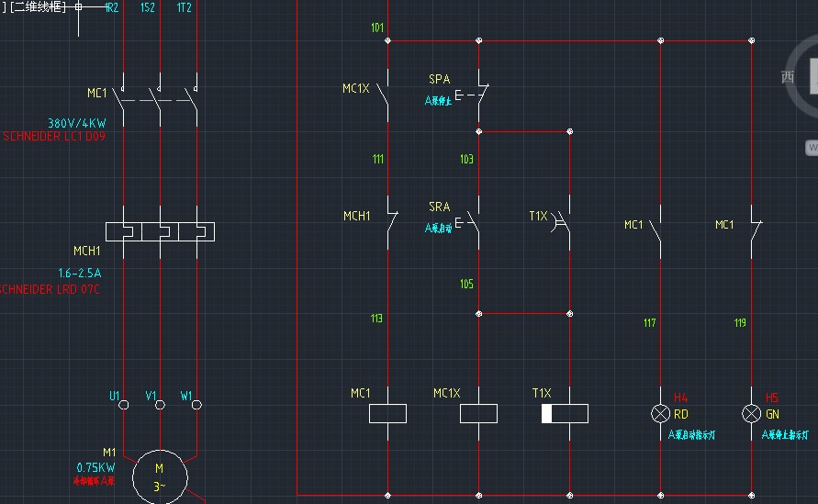This screenshot has width=818, height=504.
Task: Select the MCH1 thermal overload relay block
Action: [x=160, y=232]
